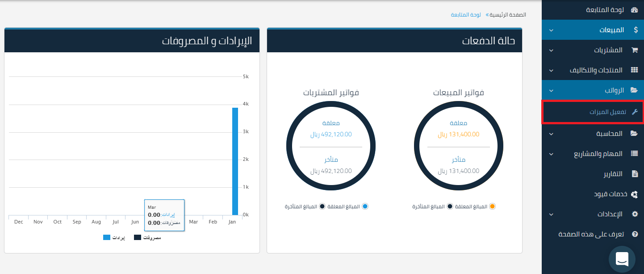Click the dashboard gauge icon in sidebar
The height and width of the screenshot is (274, 644).
pyautogui.click(x=634, y=10)
